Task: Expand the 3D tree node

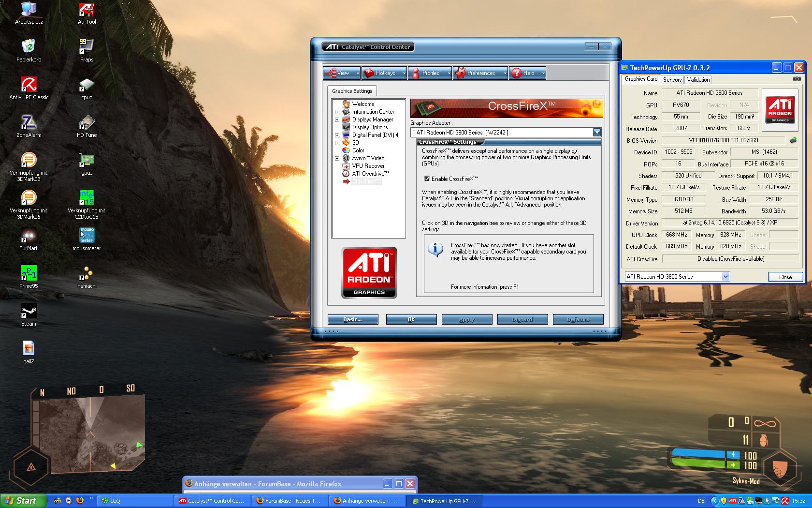Action: [x=337, y=143]
